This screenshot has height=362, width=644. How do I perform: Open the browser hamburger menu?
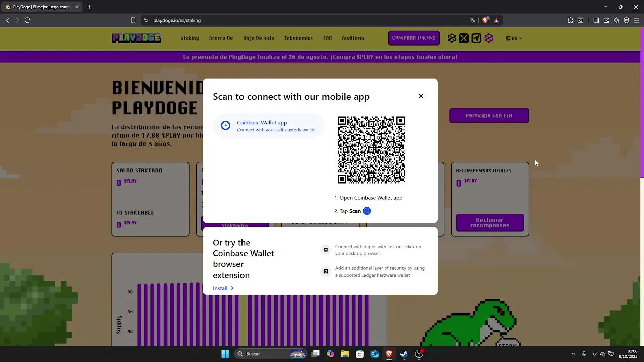coord(636,20)
